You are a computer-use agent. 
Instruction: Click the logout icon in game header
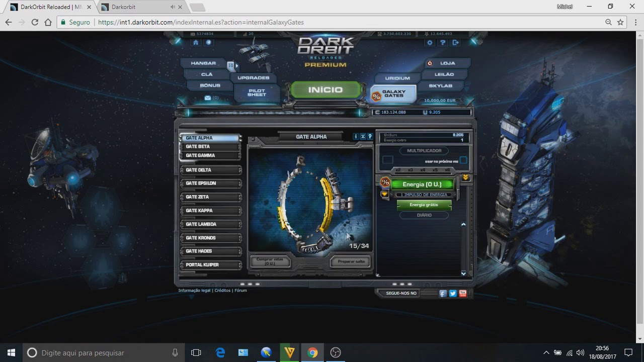point(456,43)
